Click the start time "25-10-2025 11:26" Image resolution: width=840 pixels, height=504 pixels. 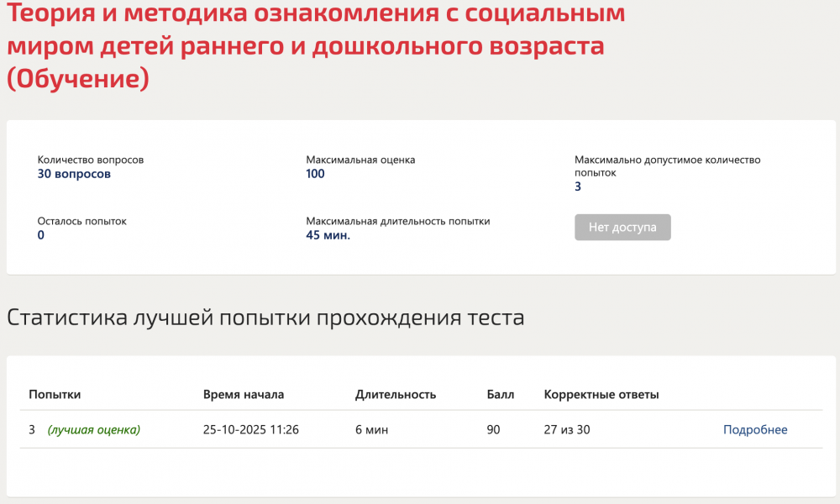251,430
